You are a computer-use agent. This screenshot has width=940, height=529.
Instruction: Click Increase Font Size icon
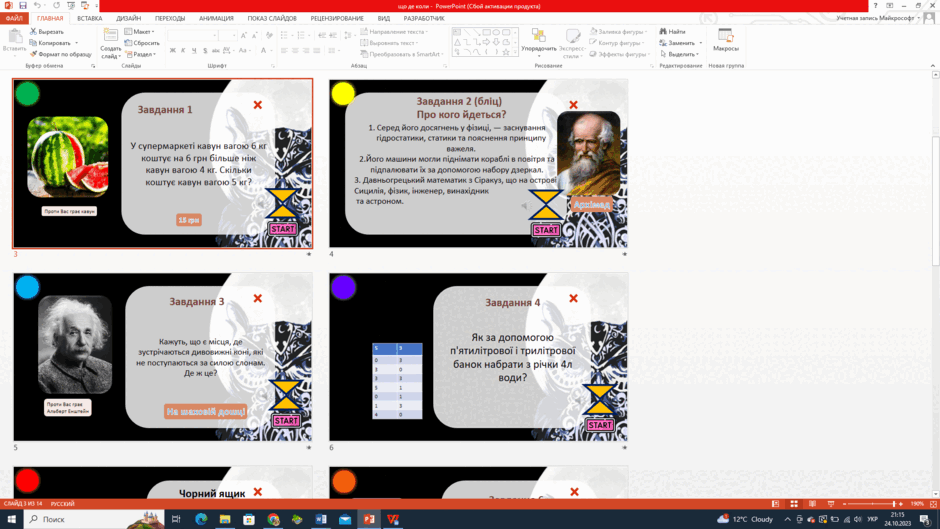[243, 36]
